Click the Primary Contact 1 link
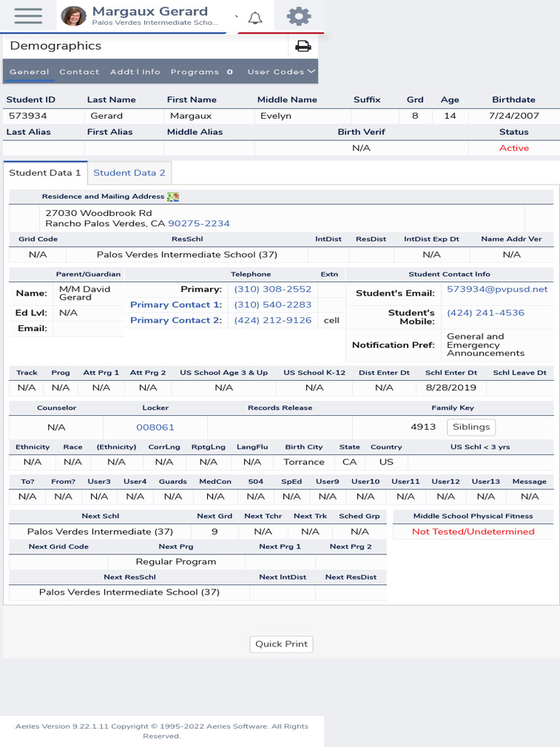The height and width of the screenshot is (747, 560). pyautogui.click(x=176, y=305)
